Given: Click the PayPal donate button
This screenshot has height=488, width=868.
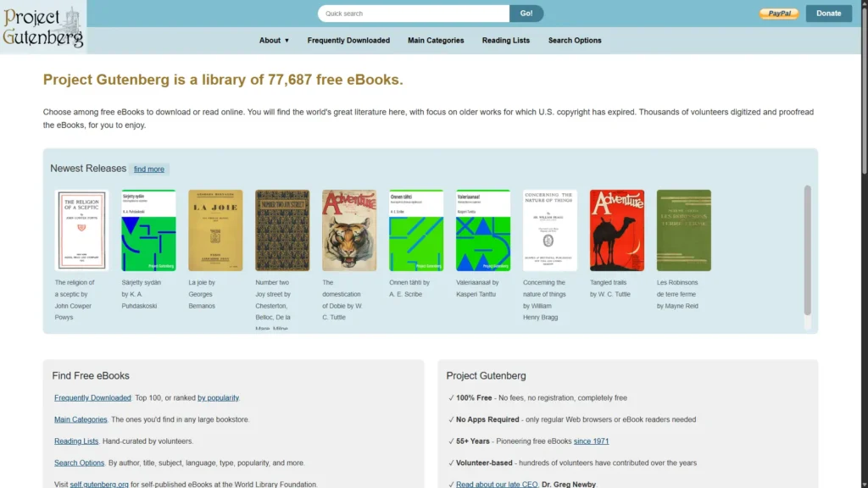Looking at the screenshot, I should pos(779,14).
